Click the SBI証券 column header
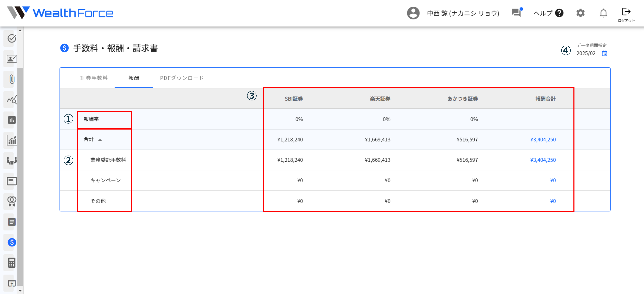The width and height of the screenshot is (644, 294). (293, 99)
